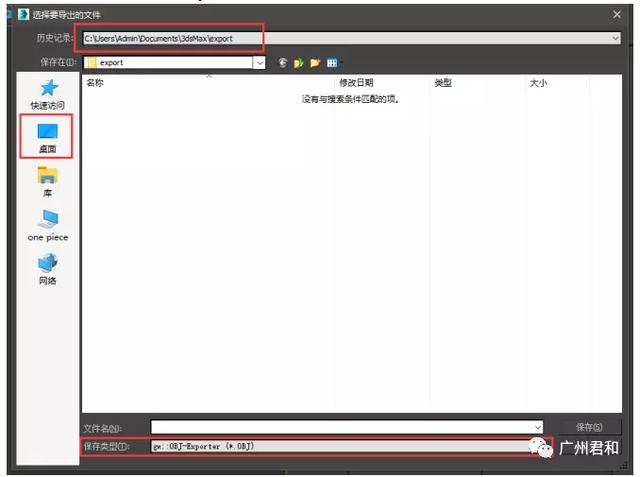
Task: Click the history path text C:\Users\Admin\Documents\3dsMax\export
Action: point(158,38)
